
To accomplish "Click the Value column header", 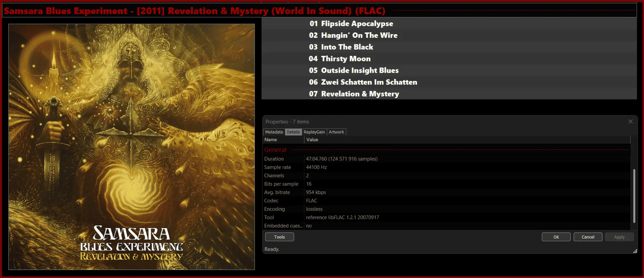I will point(467,140).
